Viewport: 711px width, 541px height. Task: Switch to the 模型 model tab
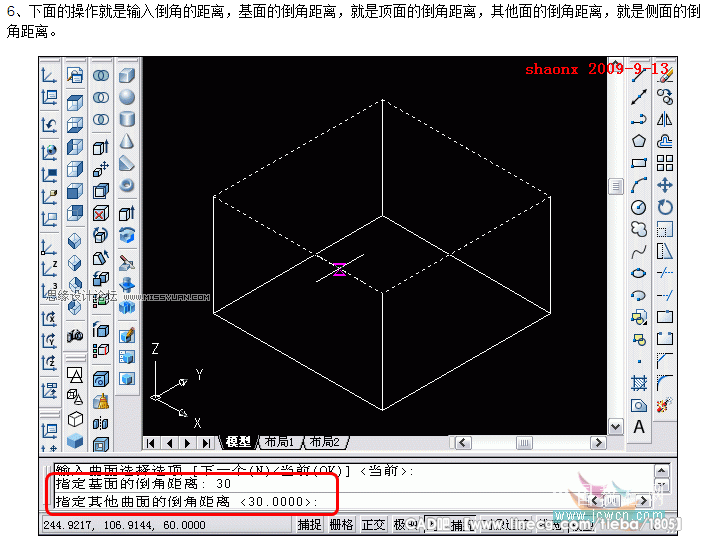tap(239, 443)
